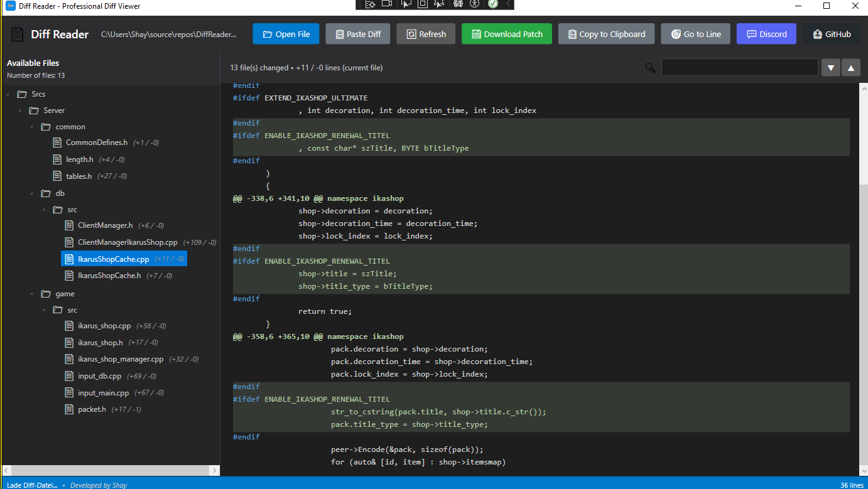Open the Download Patch button
Viewport: 868px width, 489px height.
point(506,34)
